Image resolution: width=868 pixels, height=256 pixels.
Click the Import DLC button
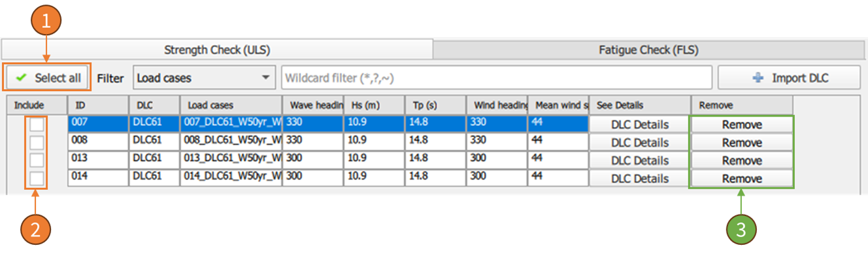790,78
